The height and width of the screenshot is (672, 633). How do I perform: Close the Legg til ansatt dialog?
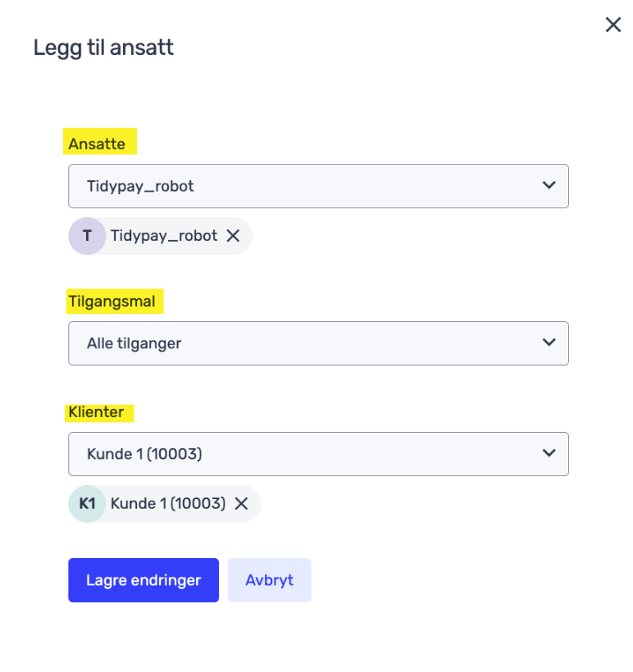tap(613, 25)
